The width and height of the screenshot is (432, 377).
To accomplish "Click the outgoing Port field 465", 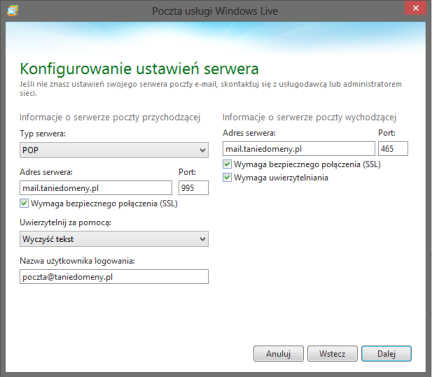I will (x=393, y=149).
